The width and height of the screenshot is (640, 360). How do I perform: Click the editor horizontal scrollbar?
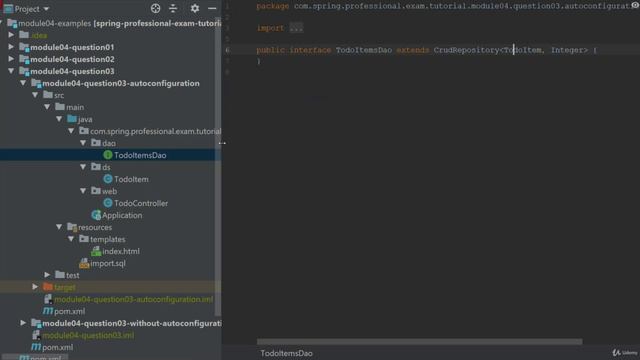[x=420, y=342]
